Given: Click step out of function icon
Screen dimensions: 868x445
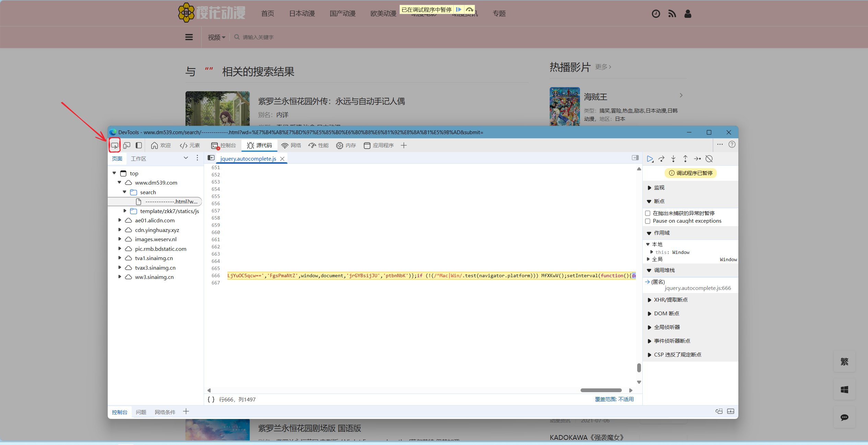Looking at the screenshot, I should tap(685, 159).
